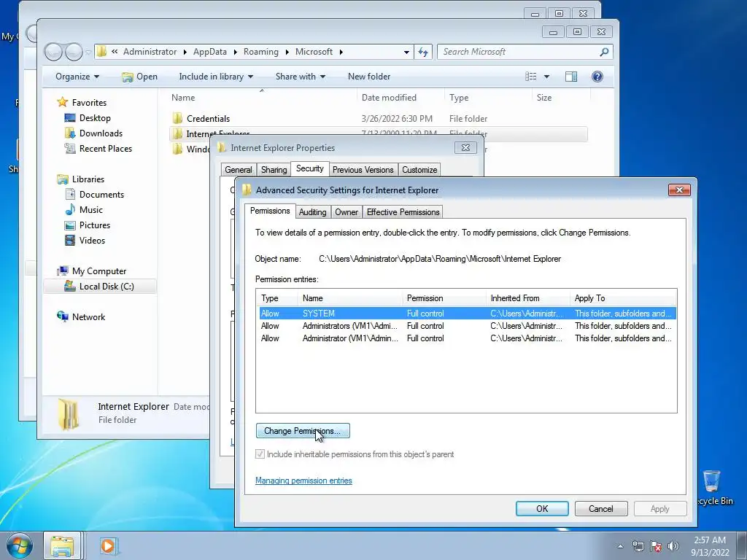Open Explorer help icon
The height and width of the screenshot is (560, 747).
point(597,77)
